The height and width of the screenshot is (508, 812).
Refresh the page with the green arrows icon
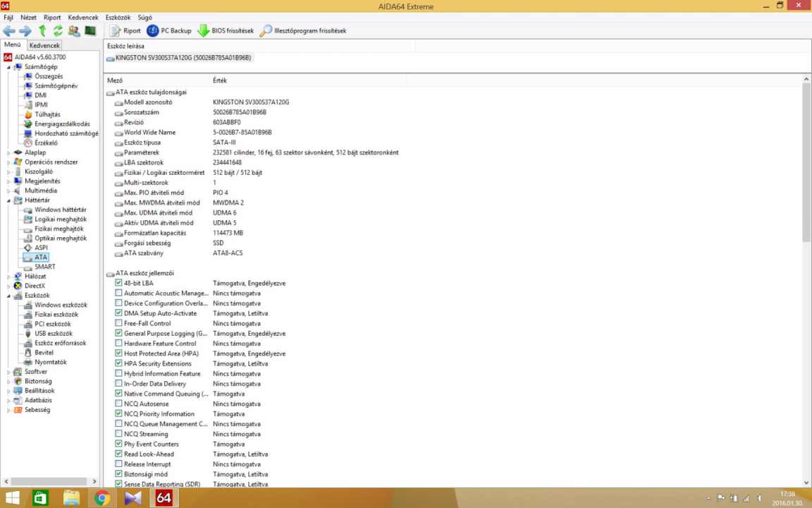pos(58,31)
